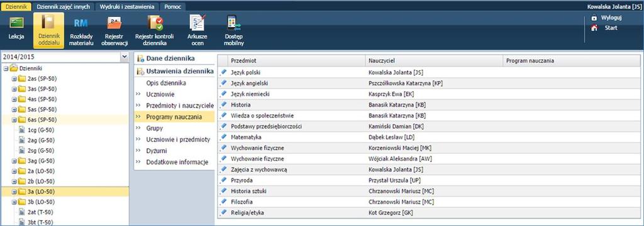Click edit pencil for Przyroda

point(223,180)
